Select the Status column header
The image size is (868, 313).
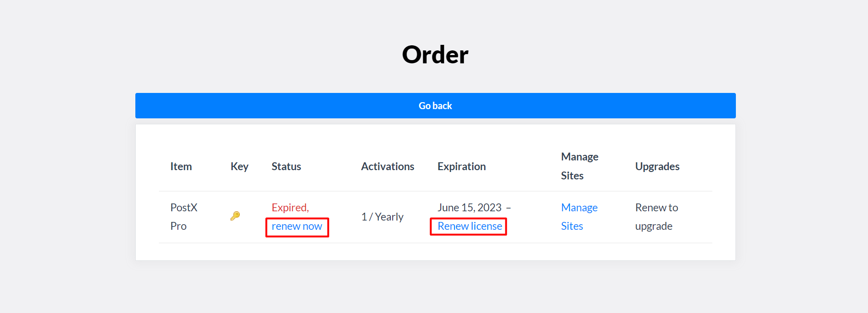(286, 166)
